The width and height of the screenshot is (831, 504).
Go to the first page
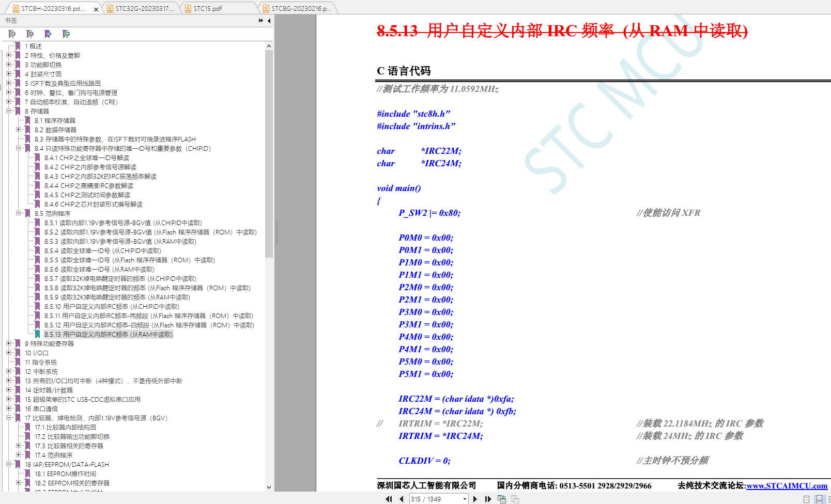click(x=389, y=499)
